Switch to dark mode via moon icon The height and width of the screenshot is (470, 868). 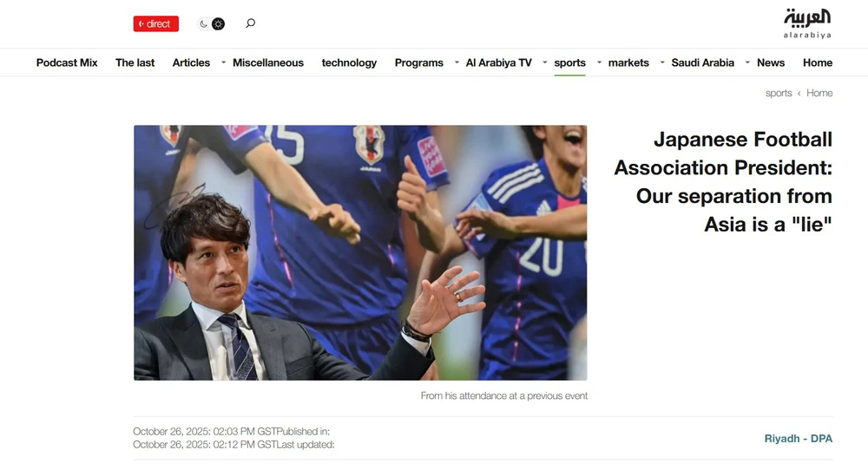click(x=204, y=23)
